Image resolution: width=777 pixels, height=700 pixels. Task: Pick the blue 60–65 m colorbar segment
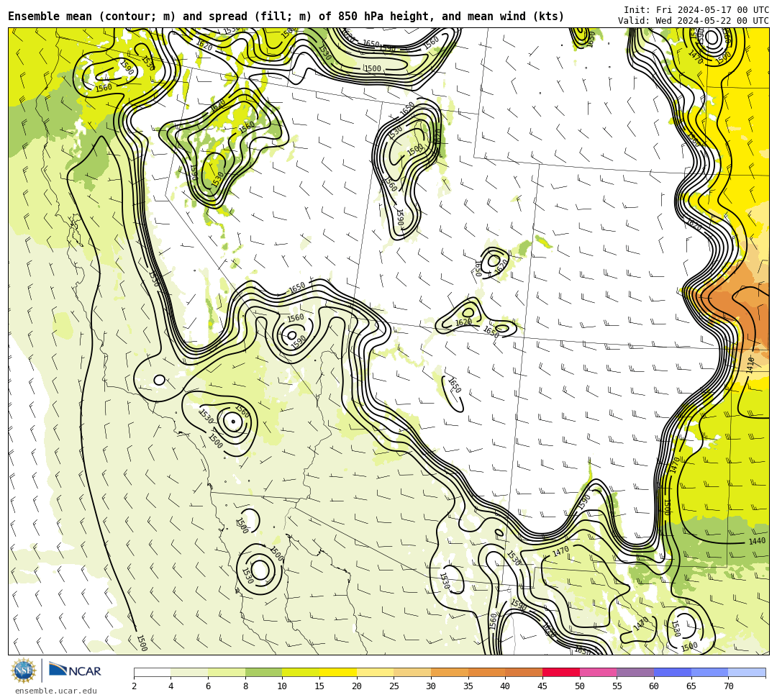coord(673,672)
